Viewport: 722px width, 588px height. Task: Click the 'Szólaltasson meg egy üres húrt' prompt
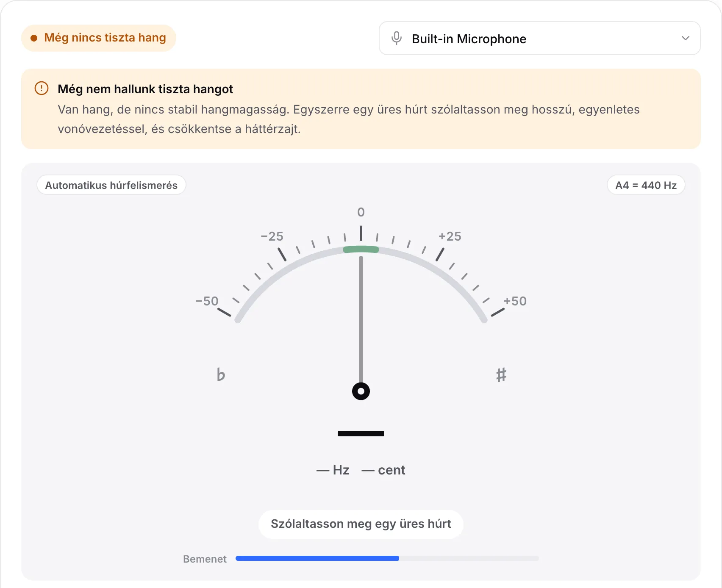pyautogui.click(x=361, y=524)
